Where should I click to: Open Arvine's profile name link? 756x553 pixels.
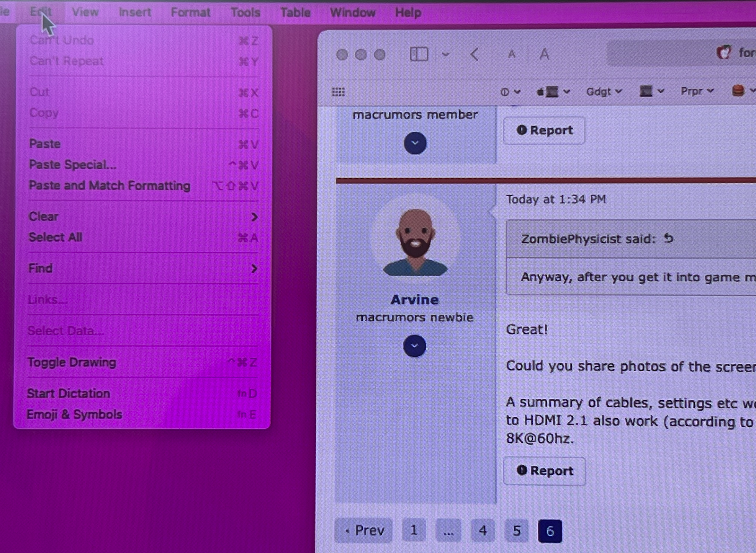click(414, 300)
